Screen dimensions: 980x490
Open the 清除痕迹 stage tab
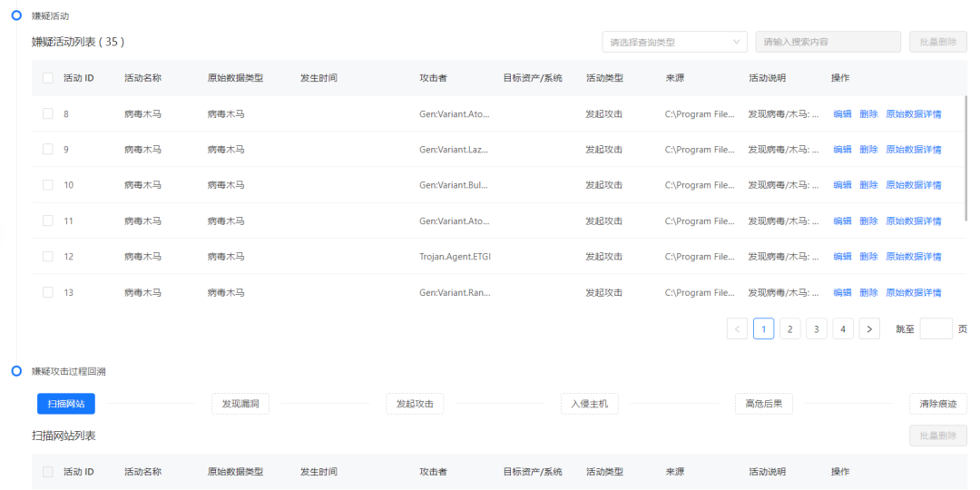point(937,404)
